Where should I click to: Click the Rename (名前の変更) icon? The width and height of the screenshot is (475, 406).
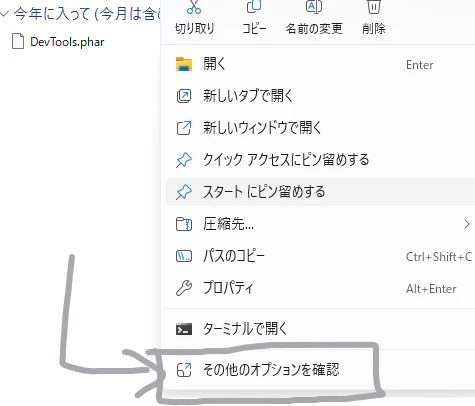coord(314,7)
